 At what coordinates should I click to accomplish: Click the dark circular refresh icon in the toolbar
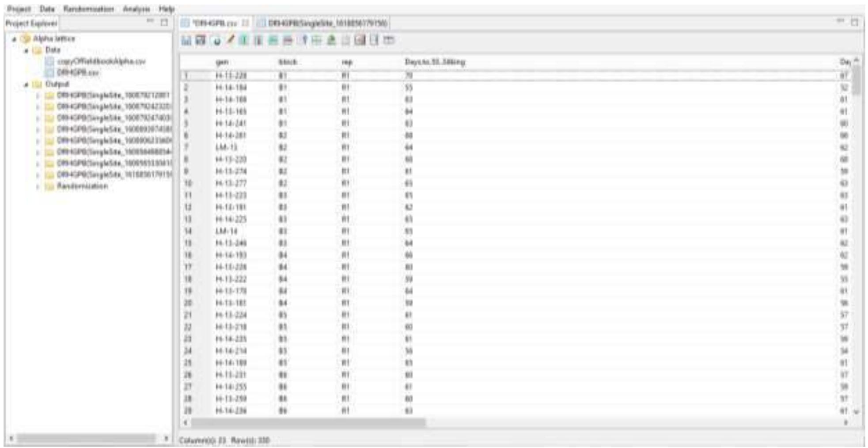(217, 42)
